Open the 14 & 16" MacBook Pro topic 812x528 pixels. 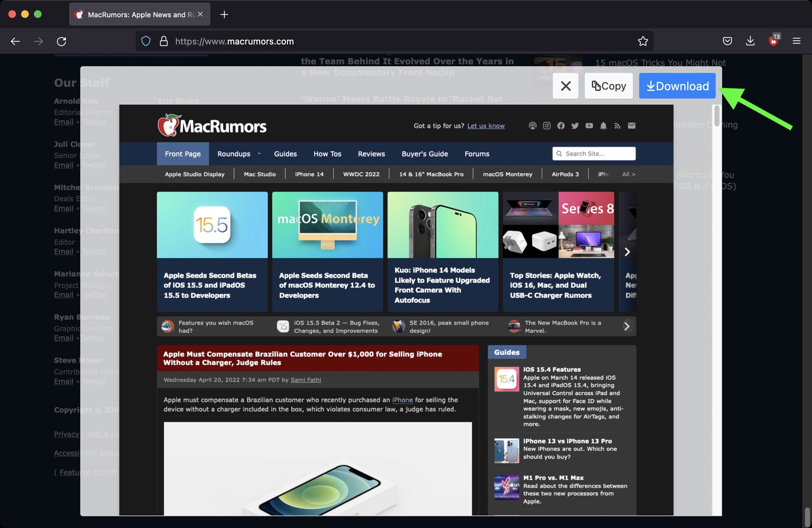tap(431, 174)
